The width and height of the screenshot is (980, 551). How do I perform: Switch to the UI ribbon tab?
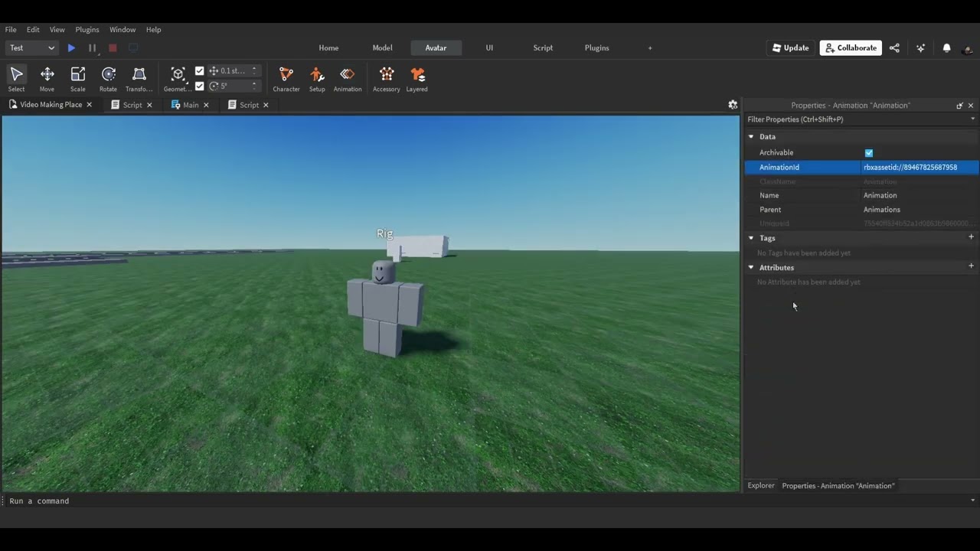tap(489, 47)
